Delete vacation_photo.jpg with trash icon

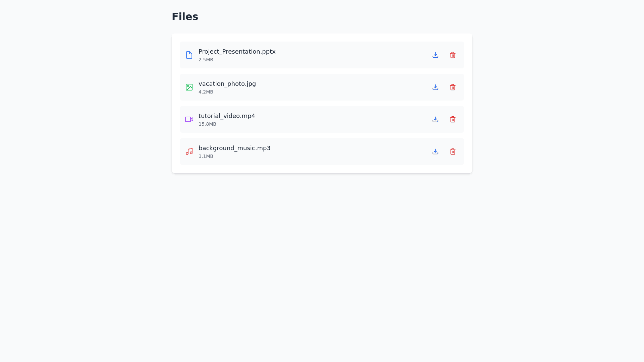452,87
